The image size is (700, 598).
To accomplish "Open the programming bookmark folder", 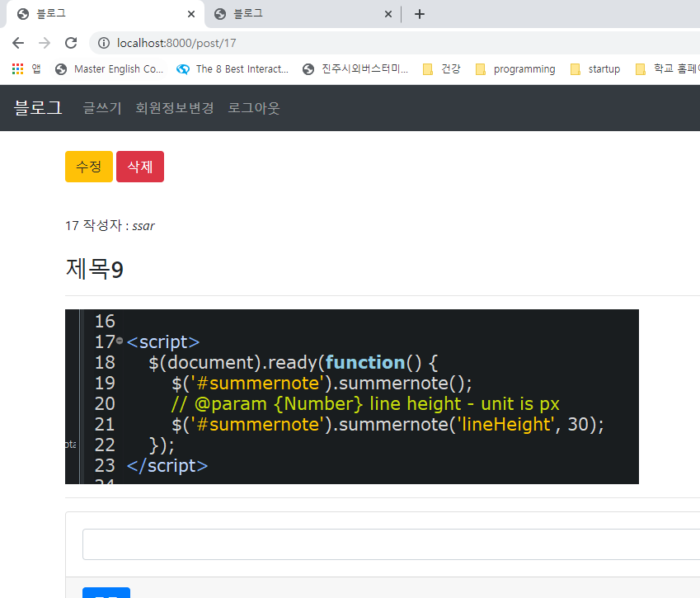I will point(515,68).
